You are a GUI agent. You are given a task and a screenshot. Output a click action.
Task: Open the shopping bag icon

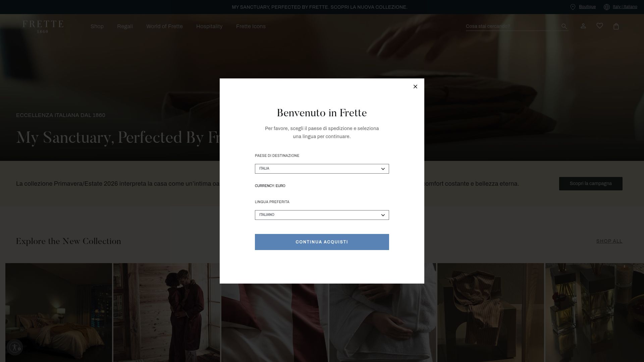tap(616, 26)
